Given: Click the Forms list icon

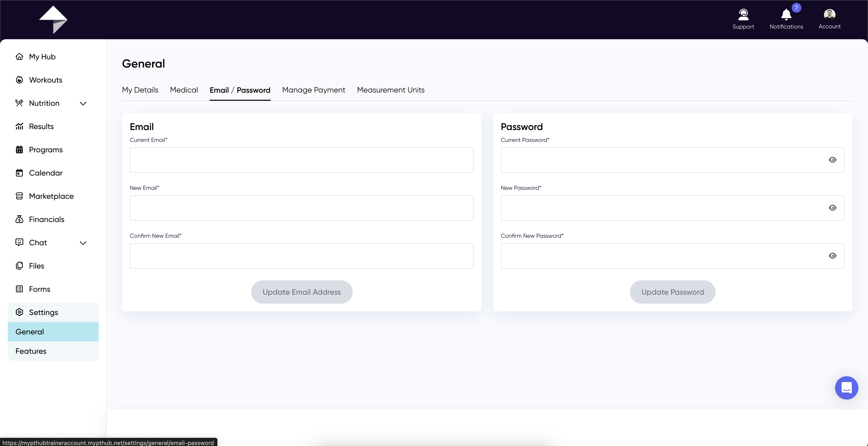Looking at the screenshot, I should pos(20,289).
